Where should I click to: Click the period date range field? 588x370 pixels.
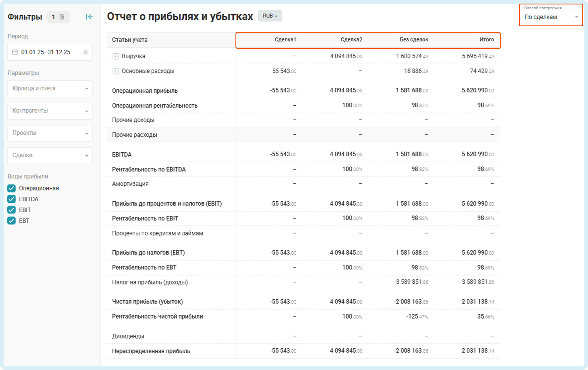(x=46, y=52)
